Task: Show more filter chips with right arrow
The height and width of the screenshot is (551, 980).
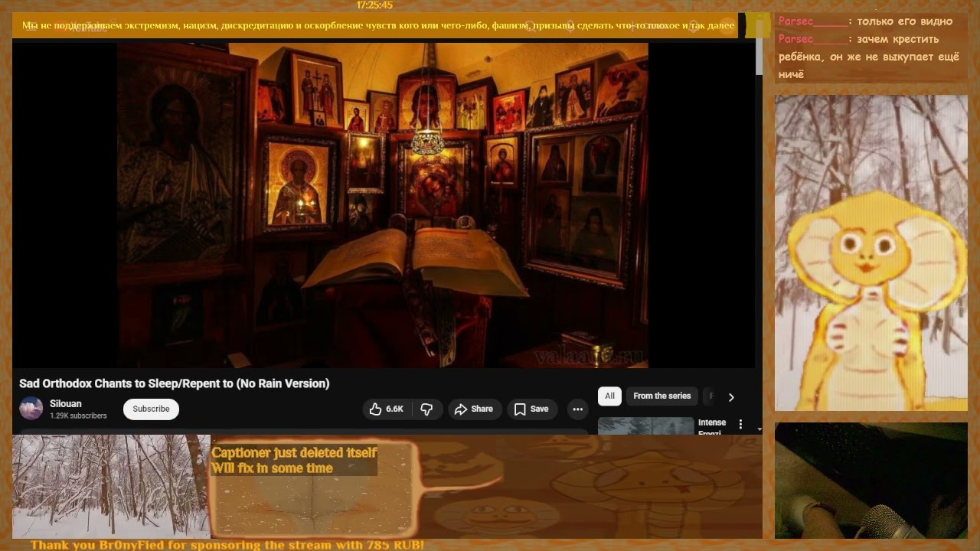Action: pyautogui.click(x=731, y=397)
